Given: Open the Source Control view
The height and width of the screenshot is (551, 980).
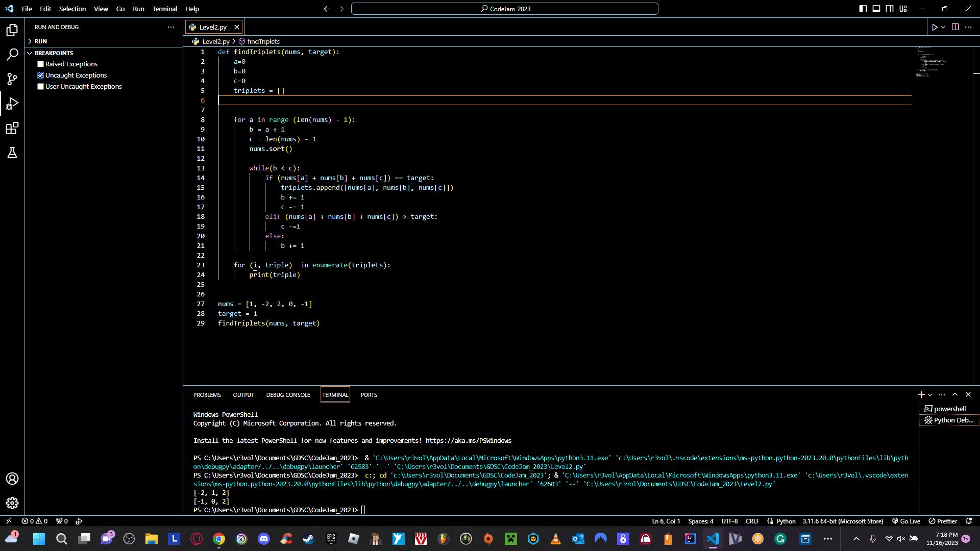Looking at the screenshot, I should tap(12, 79).
